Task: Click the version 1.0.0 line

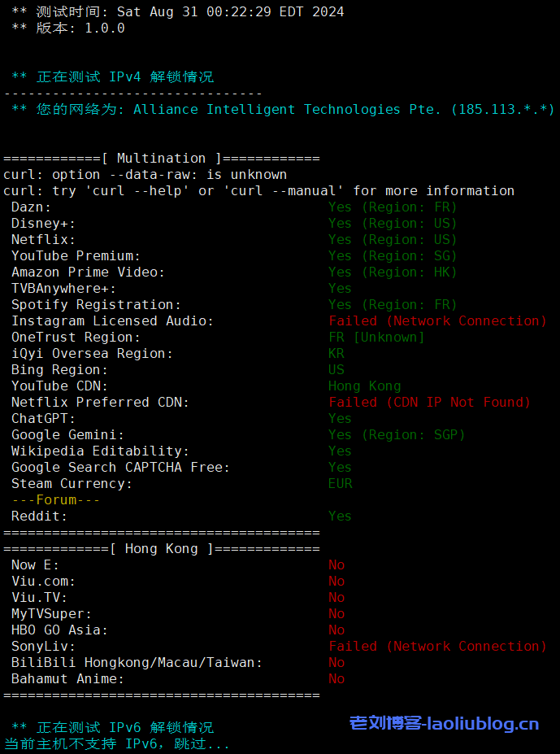Action: click(x=68, y=28)
